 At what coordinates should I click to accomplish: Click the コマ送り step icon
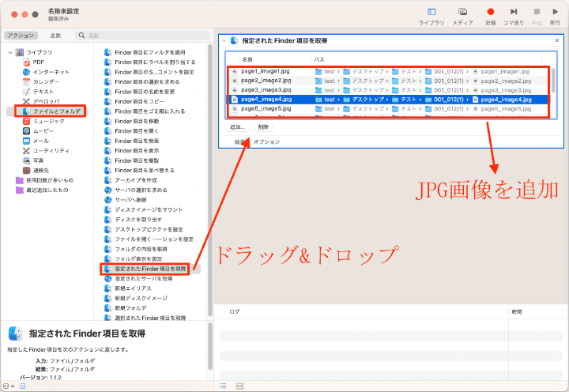tap(514, 13)
